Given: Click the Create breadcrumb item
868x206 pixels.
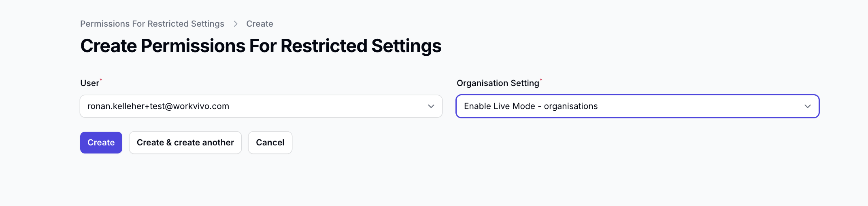Looking at the screenshot, I should [x=260, y=24].
